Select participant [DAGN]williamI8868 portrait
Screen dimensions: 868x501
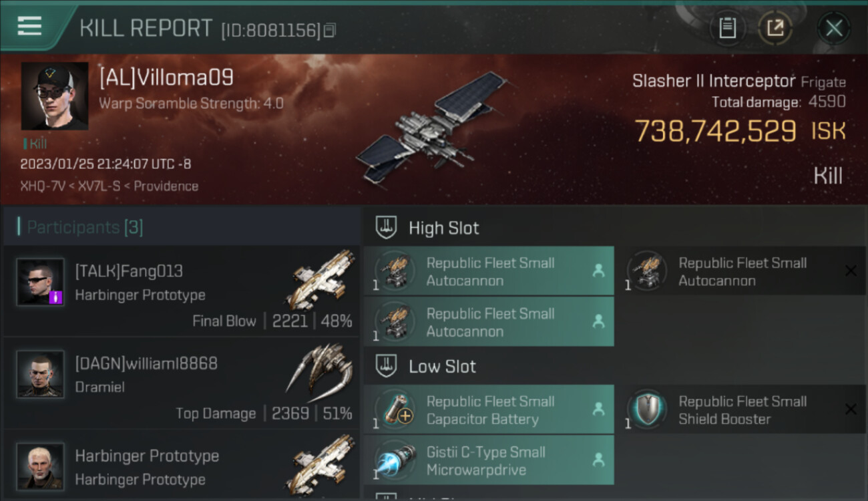click(41, 374)
